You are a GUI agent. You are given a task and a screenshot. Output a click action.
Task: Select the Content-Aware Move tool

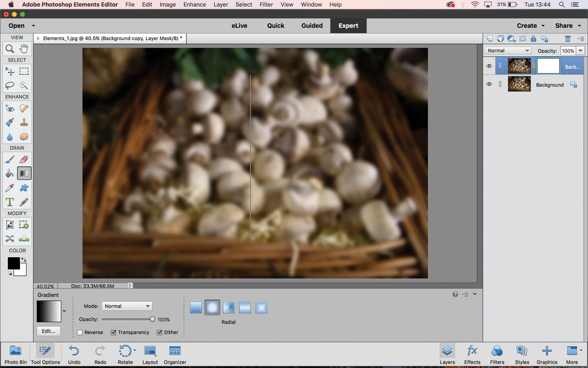(x=10, y=239)
